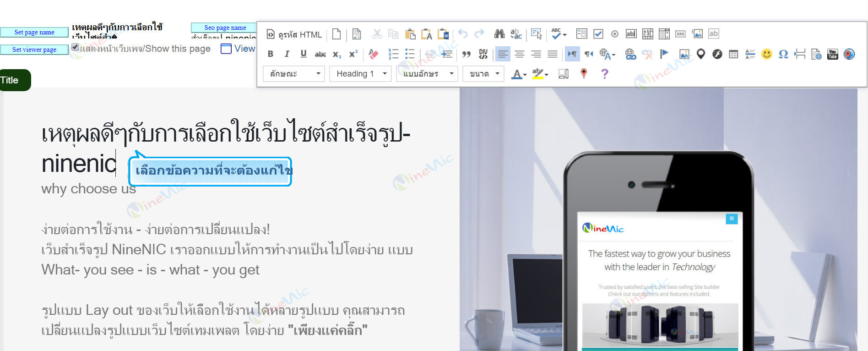Select Justify alignment
Image resolution: width=868 pixels, height=351 pixels.
click(x=553, y=54)
